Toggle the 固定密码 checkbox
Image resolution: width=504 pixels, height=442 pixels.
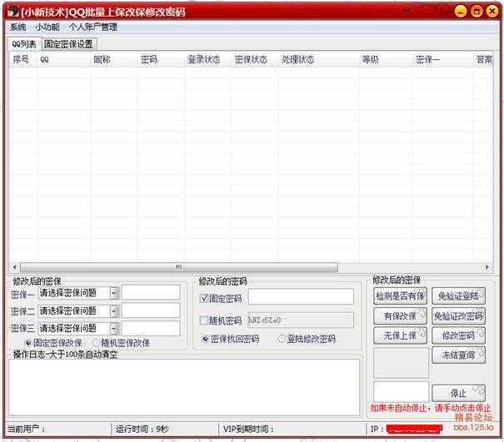pos(204,299)
